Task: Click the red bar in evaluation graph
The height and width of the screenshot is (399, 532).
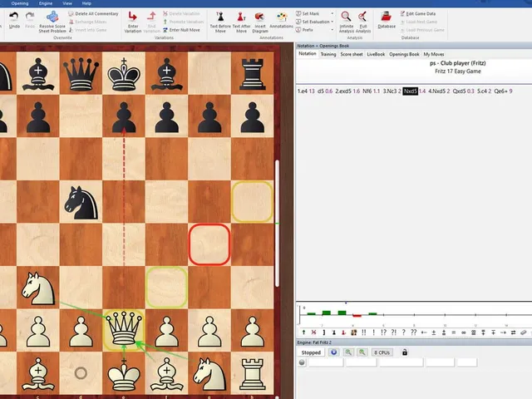Action: click(x=357, y=316)
